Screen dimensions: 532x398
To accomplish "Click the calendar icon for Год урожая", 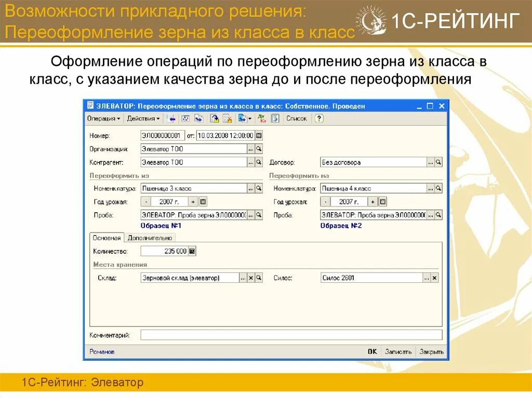I will pyautogui.click(x=204, y=201).
